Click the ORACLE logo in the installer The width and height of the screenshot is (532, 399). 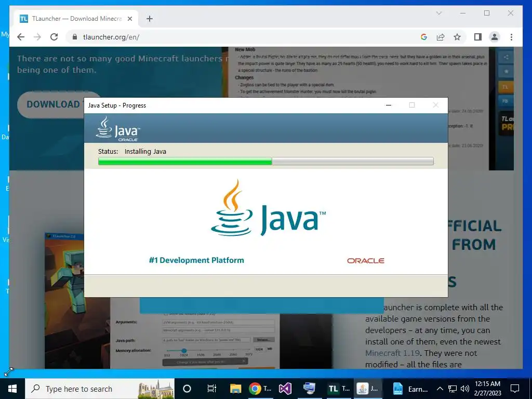365,261
